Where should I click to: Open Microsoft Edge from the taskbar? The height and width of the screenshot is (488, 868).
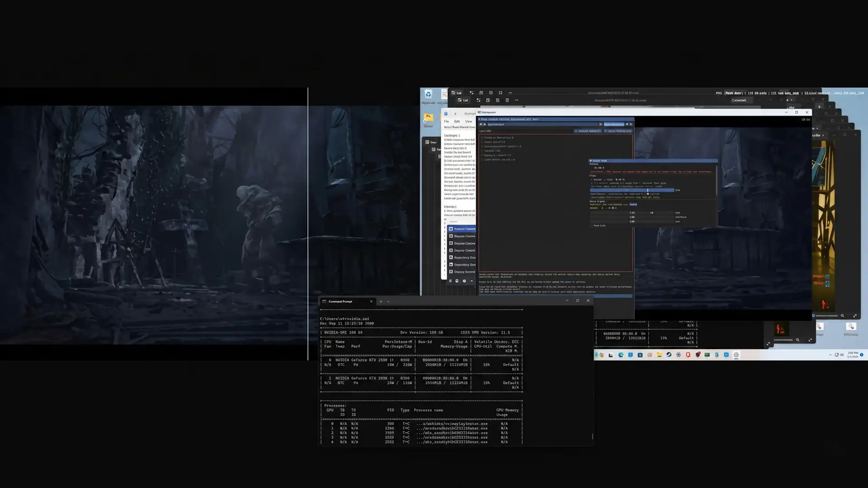click(621, 355)
